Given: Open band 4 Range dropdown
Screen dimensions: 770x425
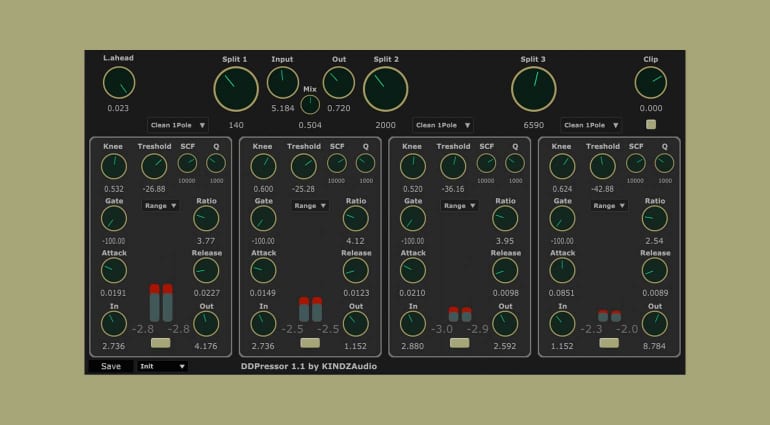Looking at the screenshot, I should click(608, 206).
